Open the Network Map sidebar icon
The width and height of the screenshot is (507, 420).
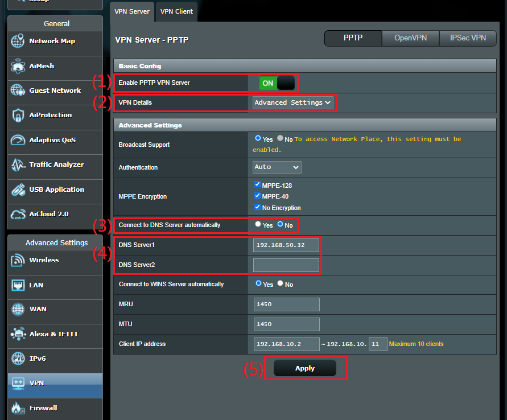(x=18, y=42)
